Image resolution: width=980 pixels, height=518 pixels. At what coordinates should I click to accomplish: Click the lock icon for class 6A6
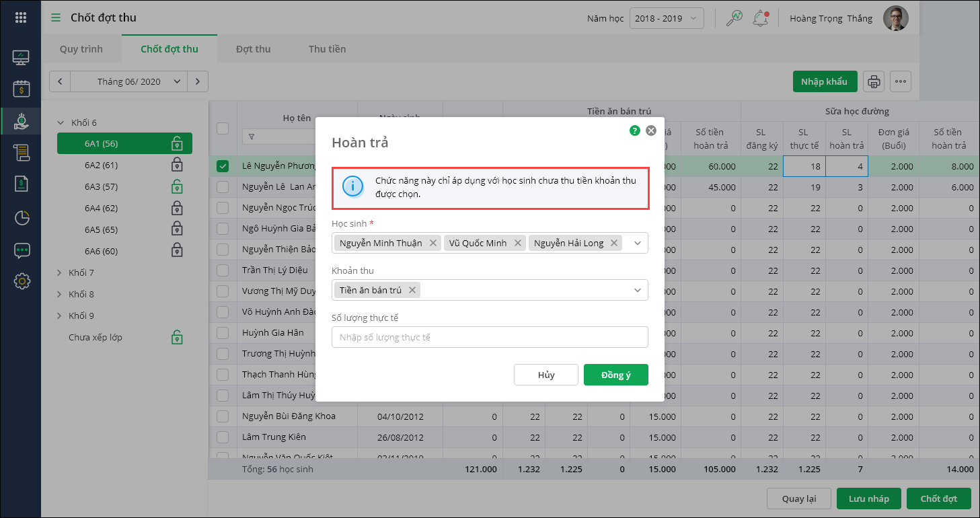point(177,251)
